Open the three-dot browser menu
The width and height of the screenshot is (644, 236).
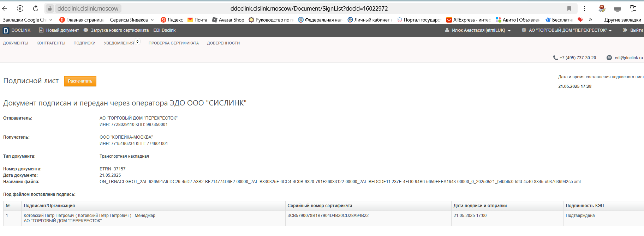585,8
